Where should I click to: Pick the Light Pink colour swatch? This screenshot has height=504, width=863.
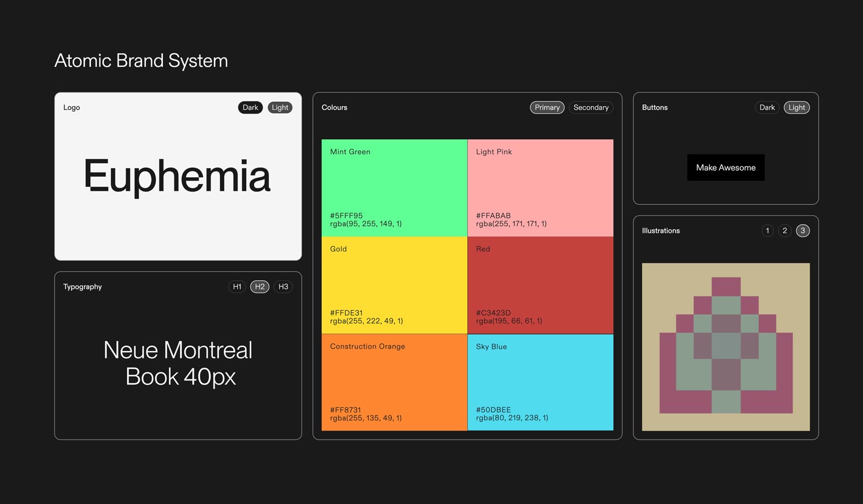click(540, 188)
